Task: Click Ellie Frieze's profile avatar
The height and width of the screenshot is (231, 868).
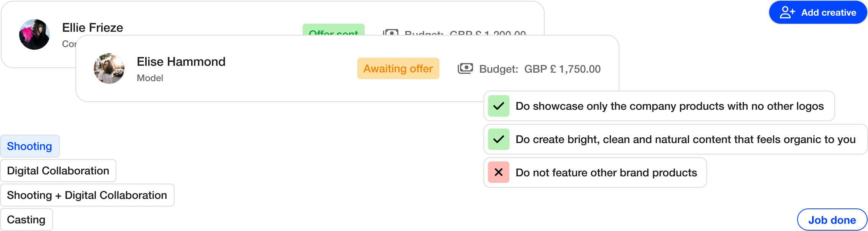Action: coord(34,34)
